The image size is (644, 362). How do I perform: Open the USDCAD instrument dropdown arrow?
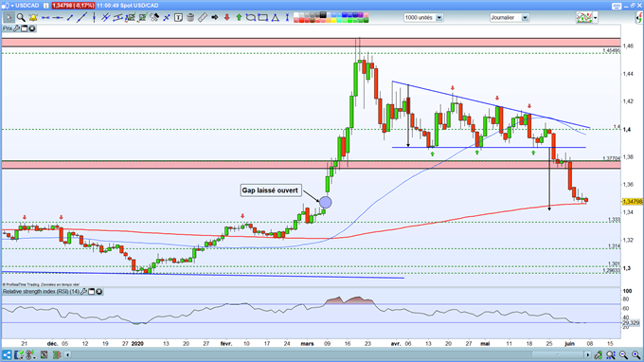point(12,6)
